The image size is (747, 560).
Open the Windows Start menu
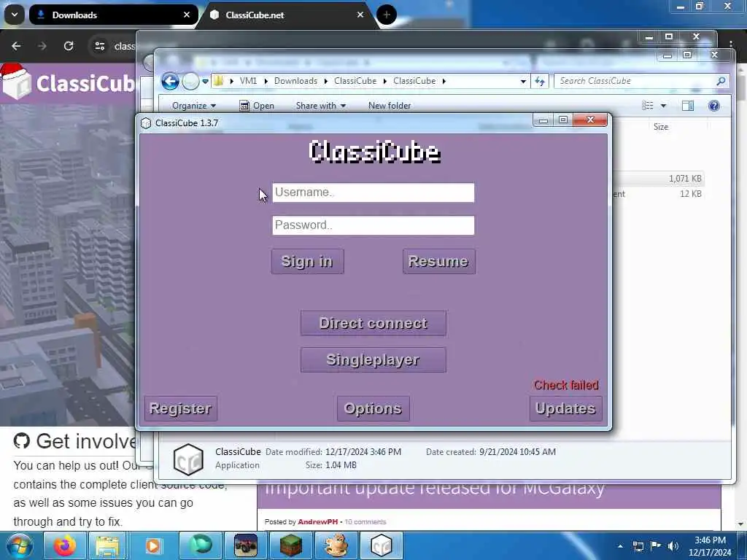pyautogui.click(x=19, y=545)
